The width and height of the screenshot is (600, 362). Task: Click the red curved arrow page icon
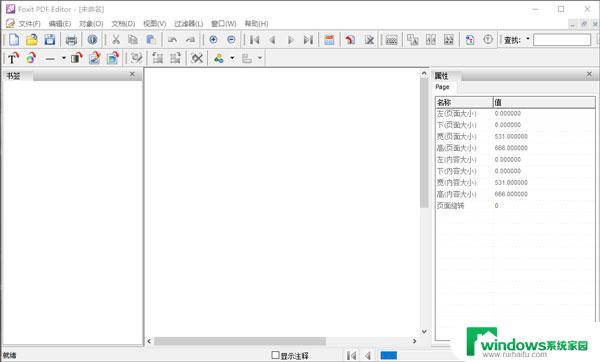point(350,39)
